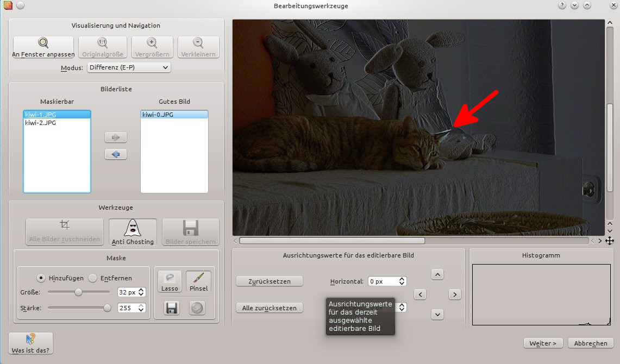The image size is (620, 364).
Task: Click the preview's horizontal scrollbar thumb
Action: 332,241
